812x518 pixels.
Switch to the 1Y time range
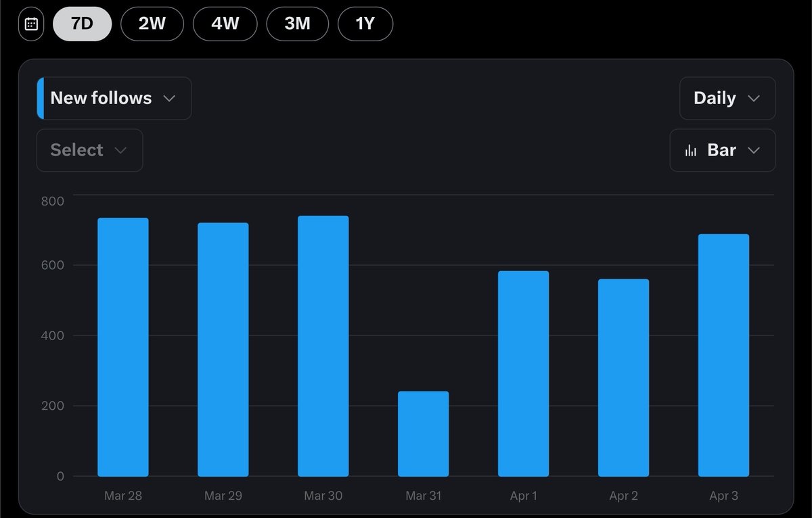[365, 24]
